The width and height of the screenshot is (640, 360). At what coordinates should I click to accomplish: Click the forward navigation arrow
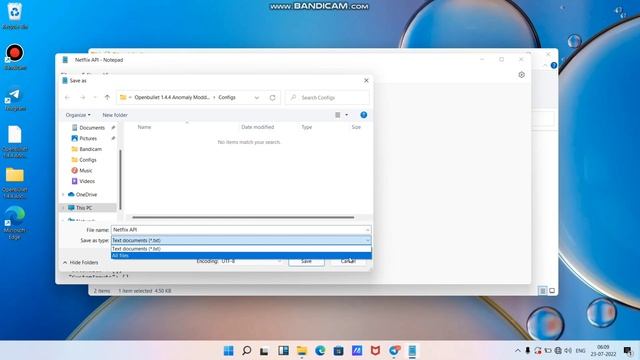point(82,98)
